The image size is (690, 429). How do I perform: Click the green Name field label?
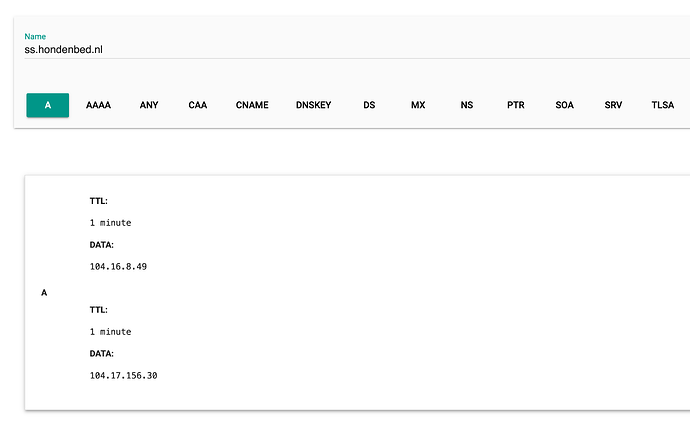click(x=35, y=36)
